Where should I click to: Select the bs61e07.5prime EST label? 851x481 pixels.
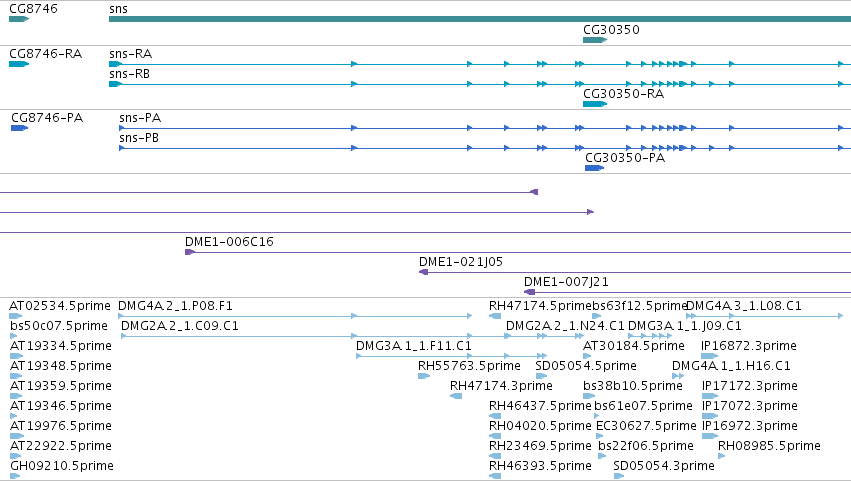(x=644, y=406)
